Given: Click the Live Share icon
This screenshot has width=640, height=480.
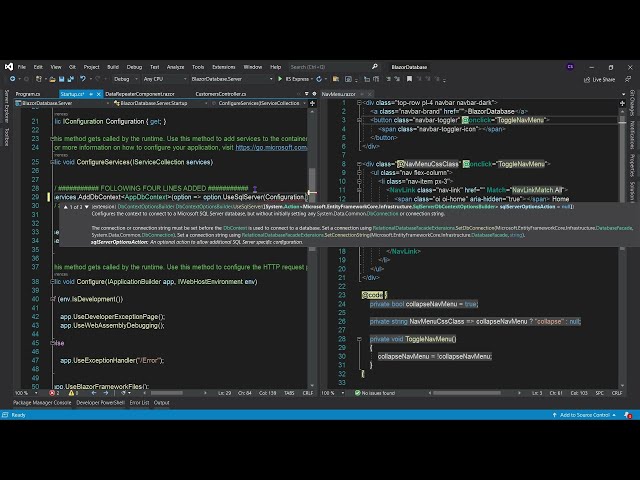Looking at the screenshot, I should (587, 80).
